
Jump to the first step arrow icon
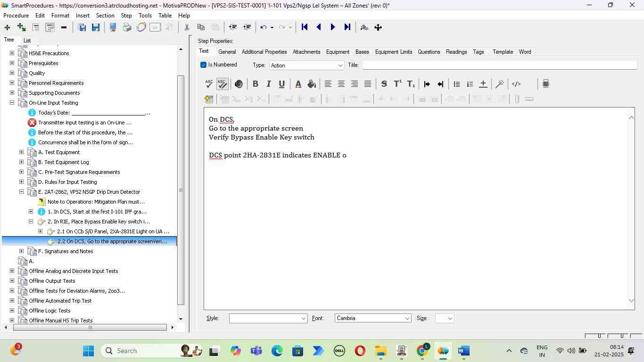pos(305,27)
